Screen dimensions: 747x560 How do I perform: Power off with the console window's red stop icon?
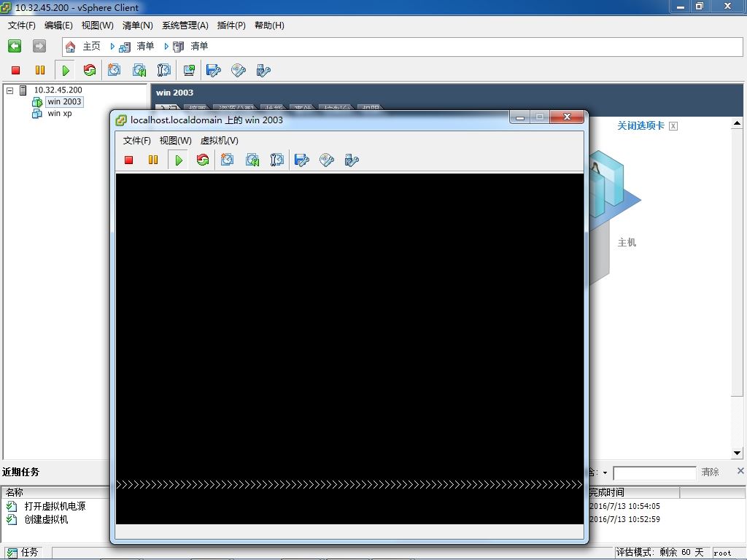click(x=128, y=160)
